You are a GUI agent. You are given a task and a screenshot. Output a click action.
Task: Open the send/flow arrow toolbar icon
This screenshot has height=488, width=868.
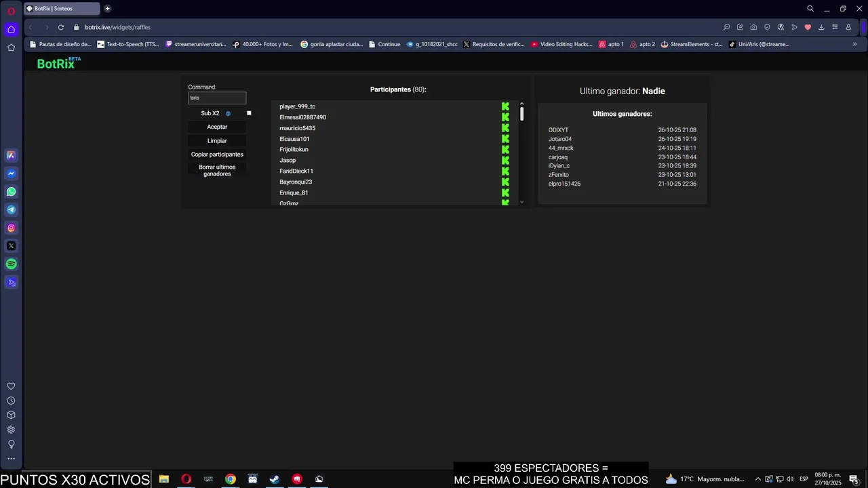[794, 27]
